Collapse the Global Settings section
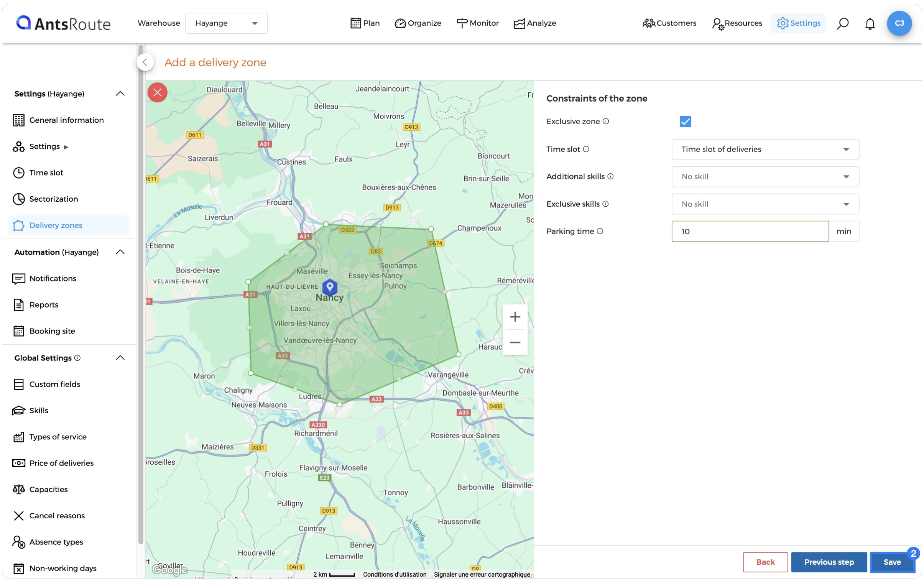This screenshot has width=924, height=582. pyautogui.click(x=120, y=358)
